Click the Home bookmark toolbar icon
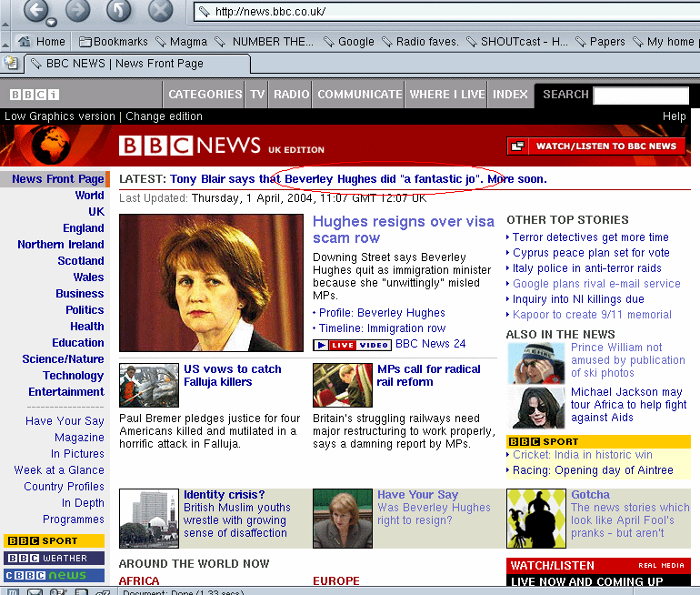The width and height of the screenshot is (700, 595). coord(42,42)
